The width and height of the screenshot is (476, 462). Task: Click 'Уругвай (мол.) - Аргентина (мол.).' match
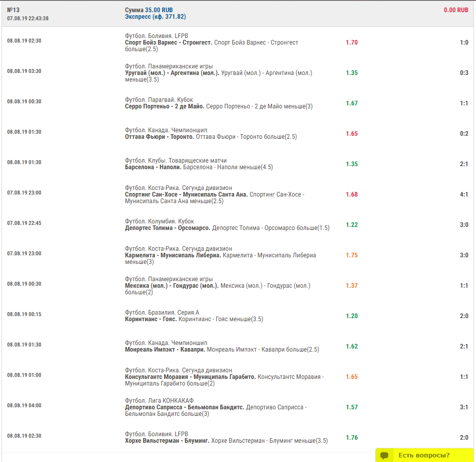[172, 73]
